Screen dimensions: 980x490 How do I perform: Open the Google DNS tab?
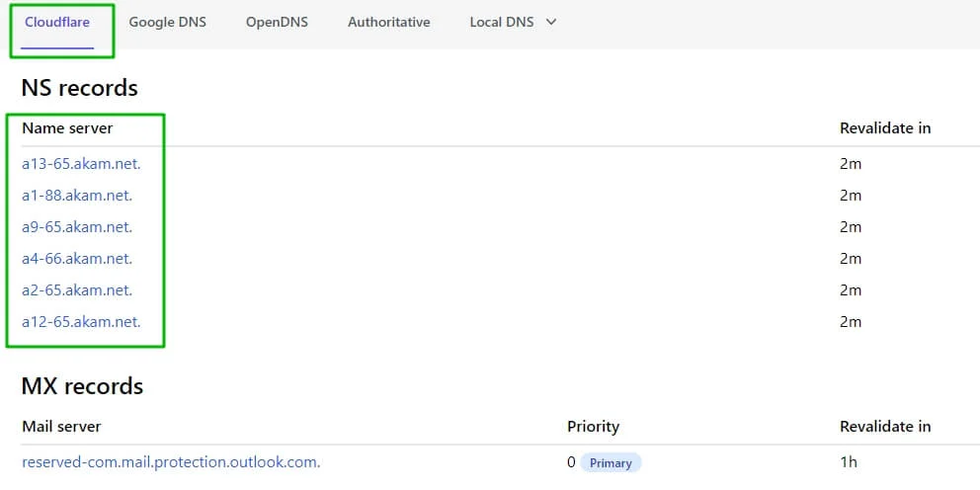point(168,23)
